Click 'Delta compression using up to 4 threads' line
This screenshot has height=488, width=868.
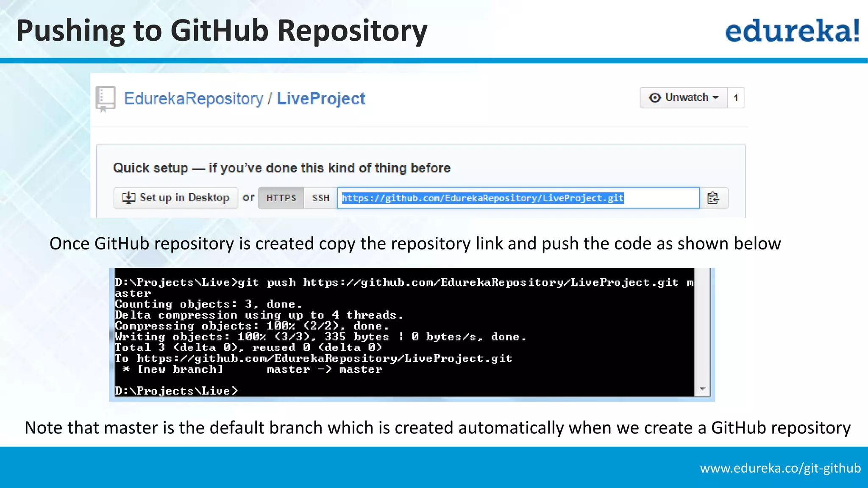(259, 315)
